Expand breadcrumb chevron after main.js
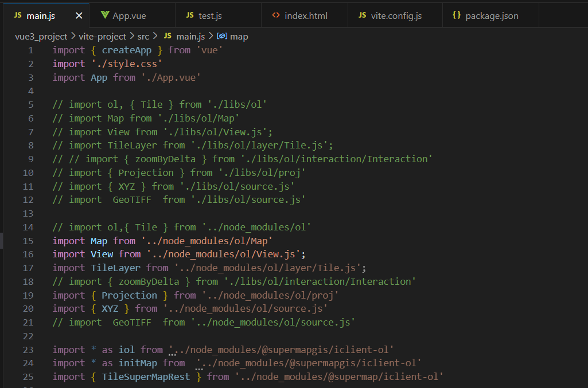 tap(211, 36)
